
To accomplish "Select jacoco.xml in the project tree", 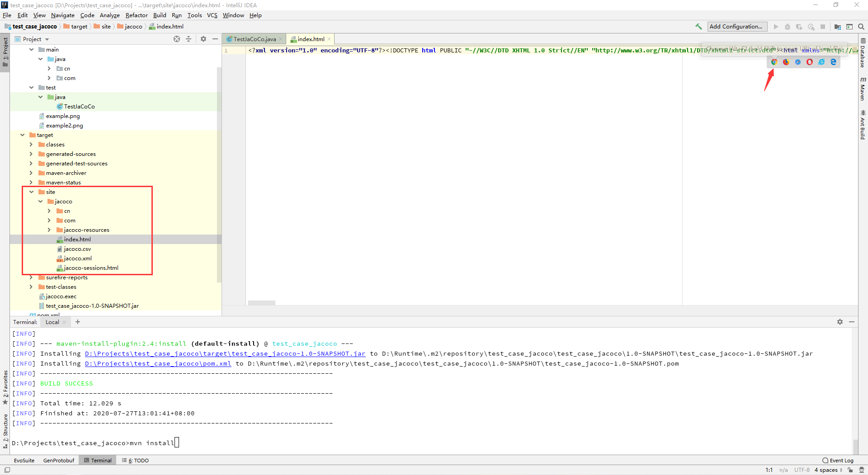I will point(78,259).
